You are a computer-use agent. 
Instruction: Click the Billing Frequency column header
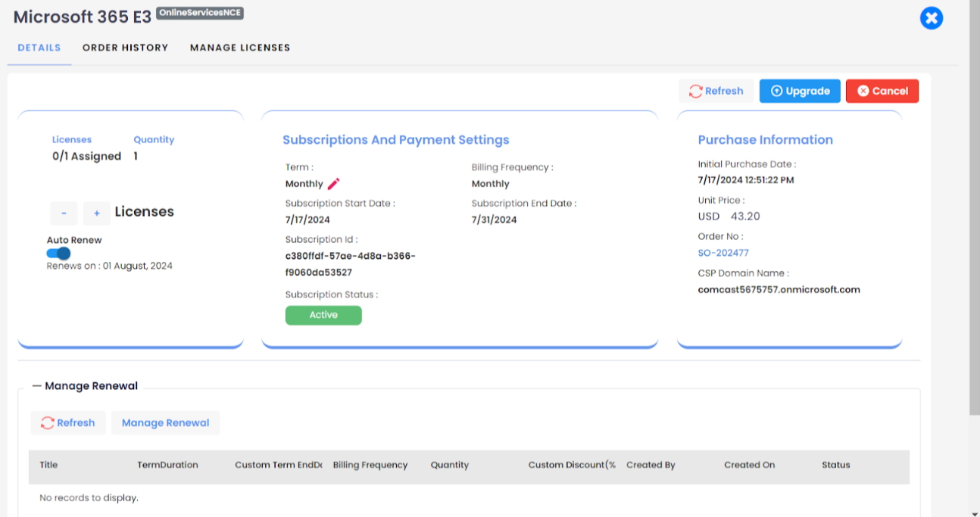point(370,465)
